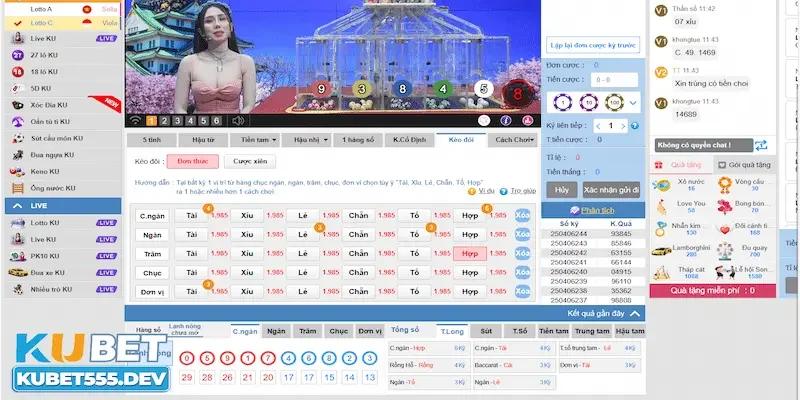The height and width of the screenshot is (400, 800).
Task: Click the Tiền cược amount field
Action: 614,80
